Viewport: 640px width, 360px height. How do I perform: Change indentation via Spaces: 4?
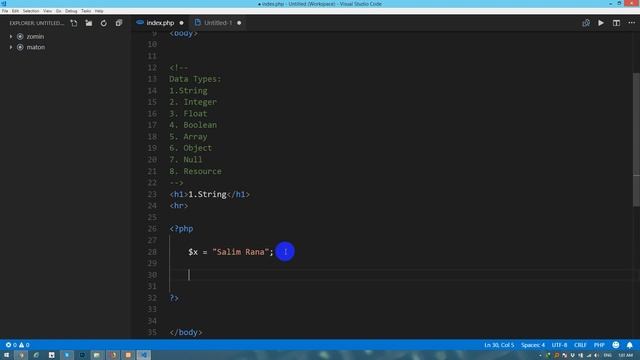point(533,345)
